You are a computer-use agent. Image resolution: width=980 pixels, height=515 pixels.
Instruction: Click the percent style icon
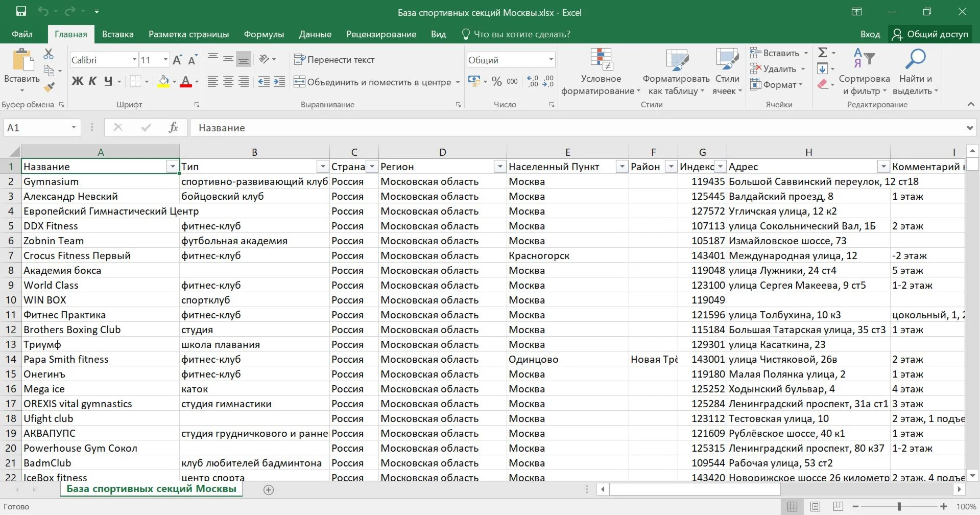[496, 82]
